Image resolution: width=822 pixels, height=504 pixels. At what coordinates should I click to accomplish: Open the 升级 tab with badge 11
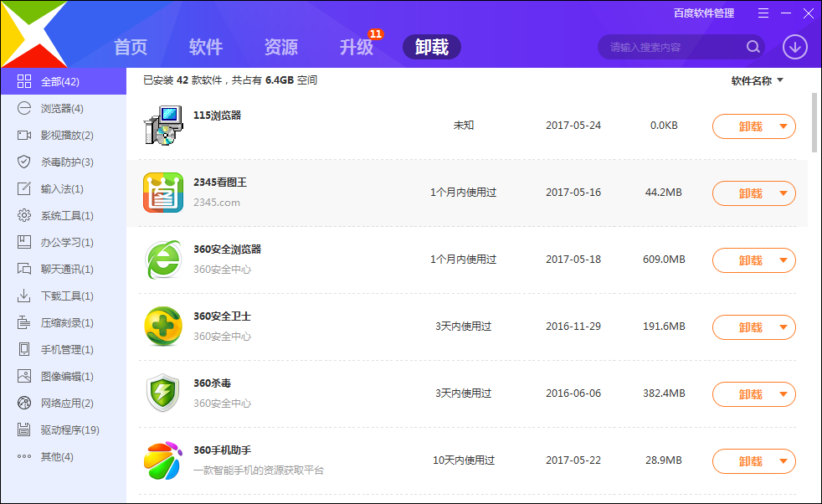tap(356, 48)
